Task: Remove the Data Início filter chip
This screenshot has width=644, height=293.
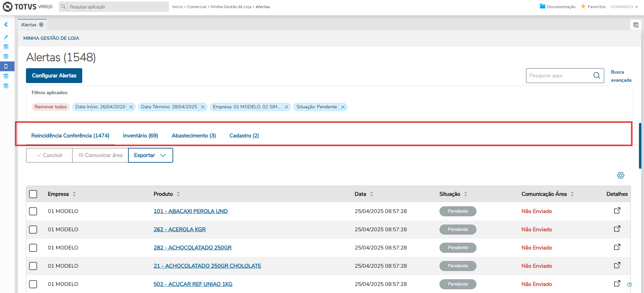Action: click(x=131, y=107)
